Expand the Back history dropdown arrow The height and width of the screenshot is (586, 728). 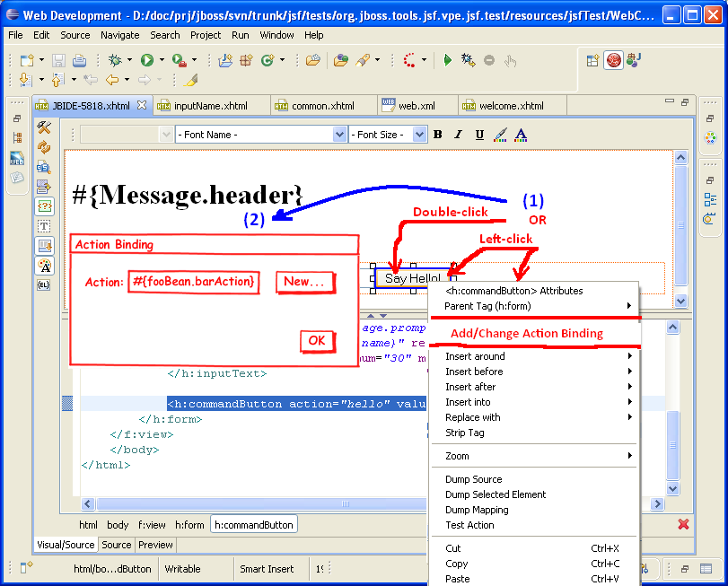click(x=127, y=80)
